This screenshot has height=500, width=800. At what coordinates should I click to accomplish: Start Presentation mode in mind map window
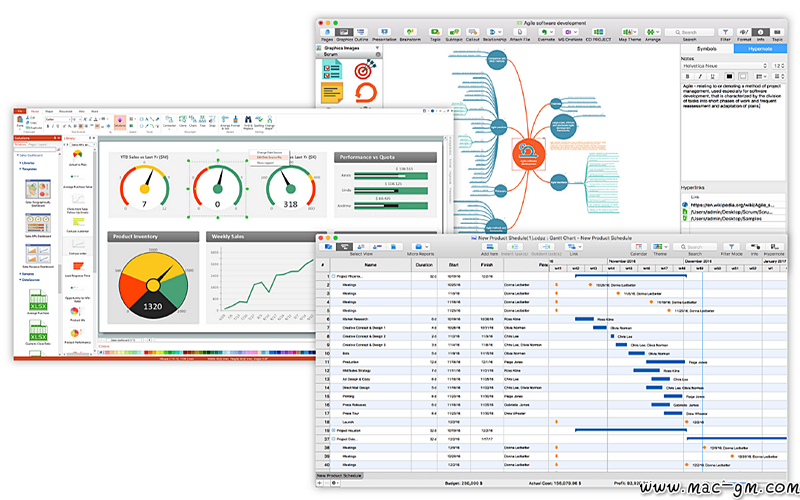click(x=384, y=32)
